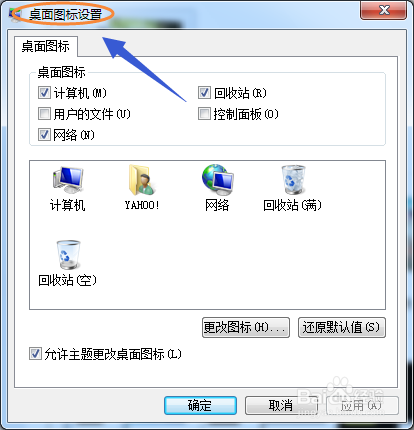
Task: Uncheck the 回收站(R) checkbox
Action: [x=204, y=93]
